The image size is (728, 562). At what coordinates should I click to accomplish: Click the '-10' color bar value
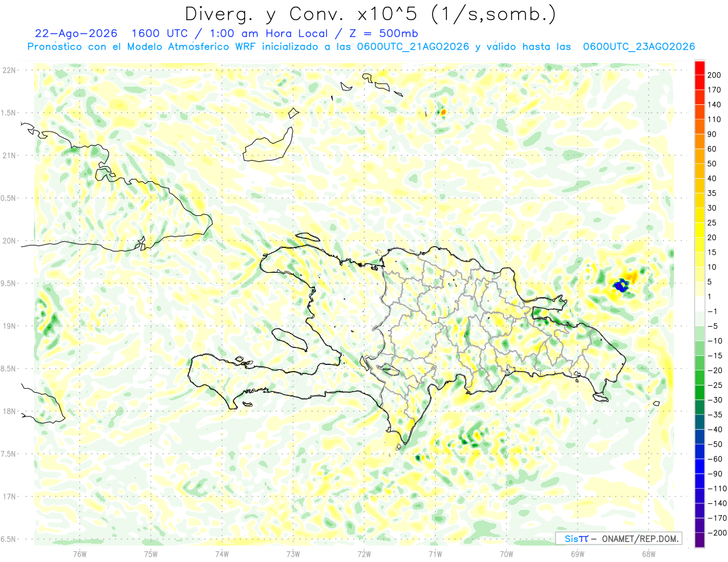click(715, 341)
